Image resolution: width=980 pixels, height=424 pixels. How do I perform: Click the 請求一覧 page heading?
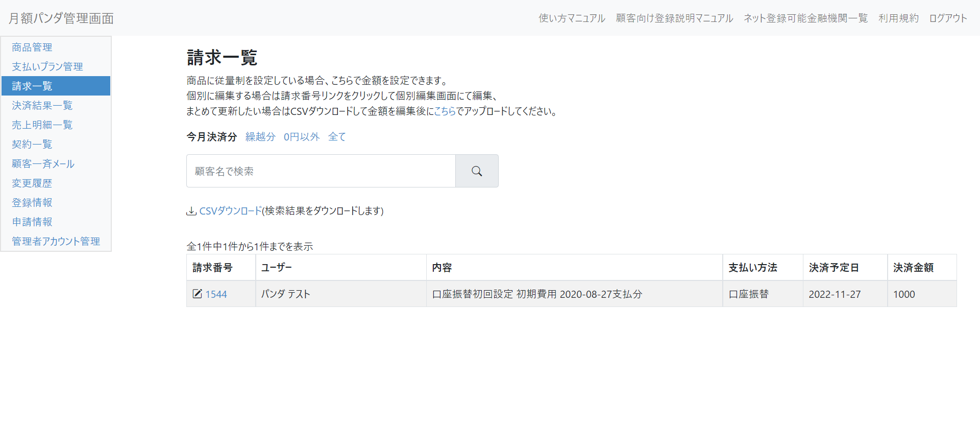pyautogui.click(x=222, y=57)
